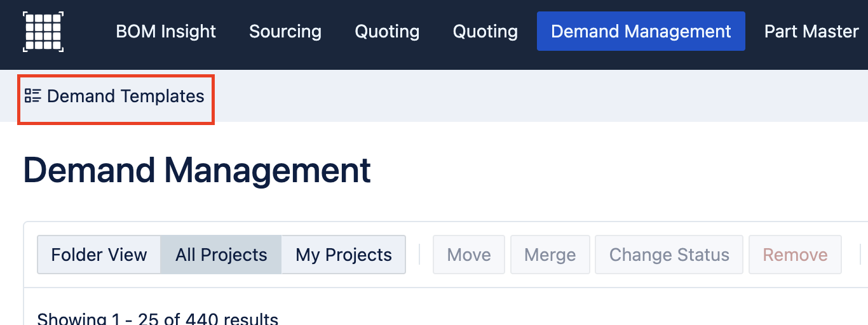The width and height of the screenshot is (868, 325).
Task: Filter to My Projects
Action: [343, 255]
